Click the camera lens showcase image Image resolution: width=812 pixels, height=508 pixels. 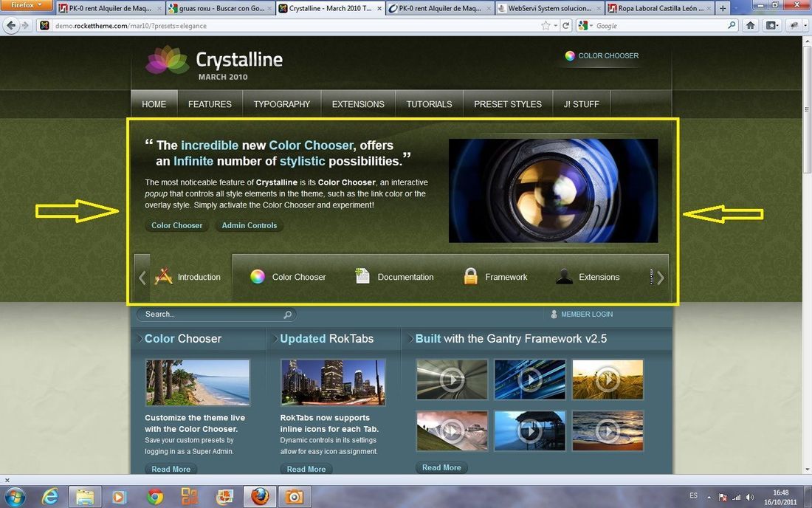[553, 190]
